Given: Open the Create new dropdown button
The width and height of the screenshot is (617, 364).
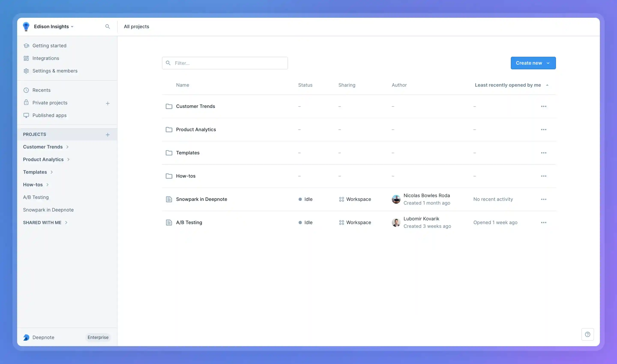Looking at the screenshot, I should [533, 63].
